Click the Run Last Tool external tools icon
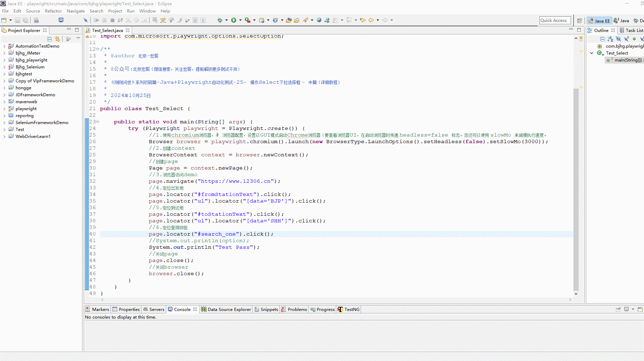The height and width of the screenshot is (361, 644). pos(247,20)
